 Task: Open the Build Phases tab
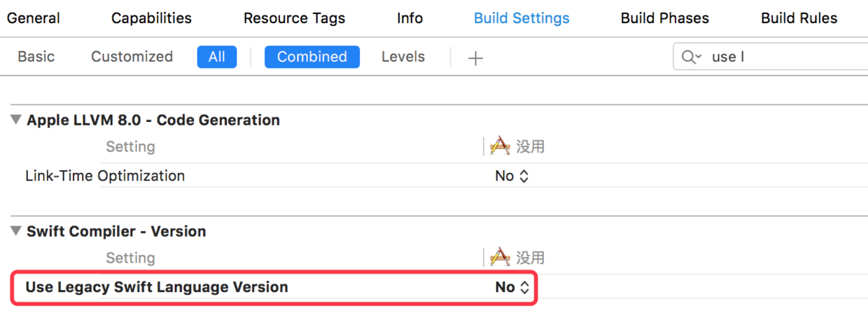(664, 18)
